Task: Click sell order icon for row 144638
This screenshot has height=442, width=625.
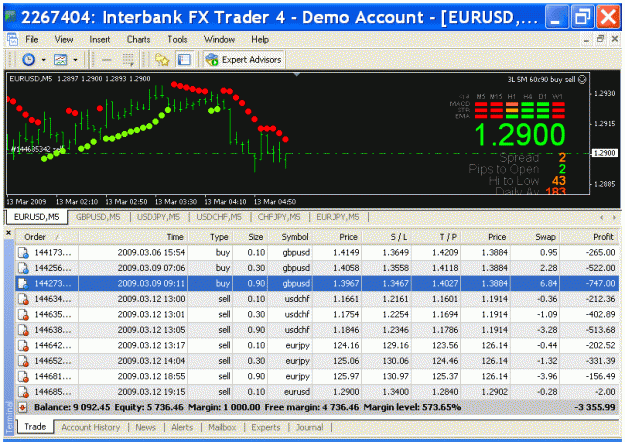Action: pos(24,330)
